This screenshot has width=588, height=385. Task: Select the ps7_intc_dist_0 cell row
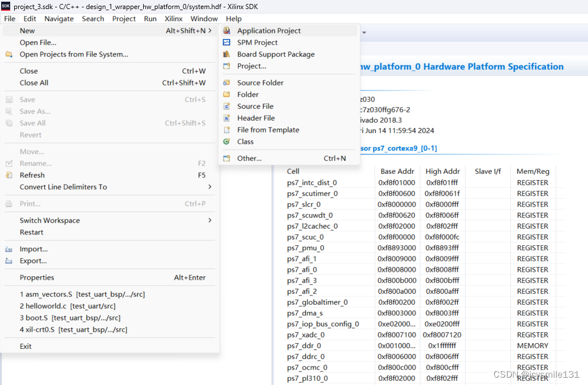tap(312, 183)
